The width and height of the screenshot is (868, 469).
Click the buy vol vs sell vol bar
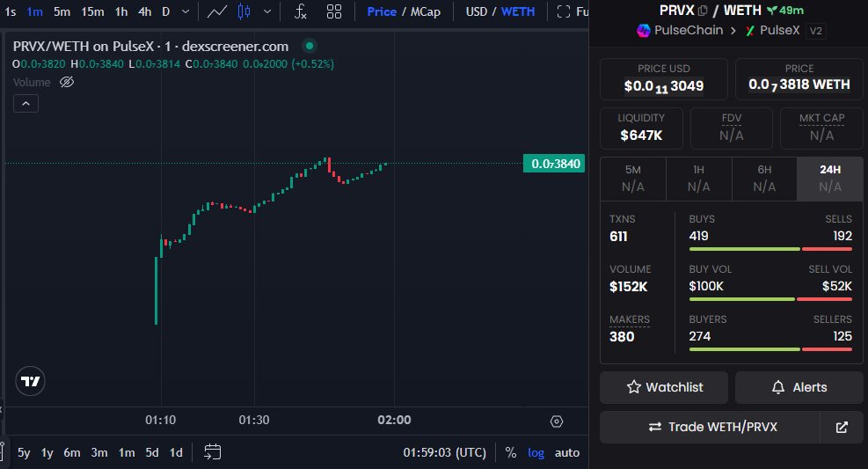770,299
